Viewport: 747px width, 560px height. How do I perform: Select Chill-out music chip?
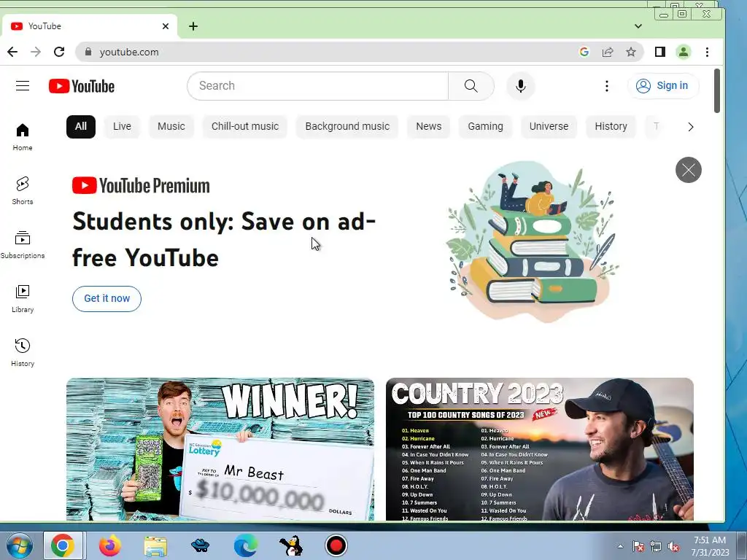pyautogui.click(x=245, y=127)
